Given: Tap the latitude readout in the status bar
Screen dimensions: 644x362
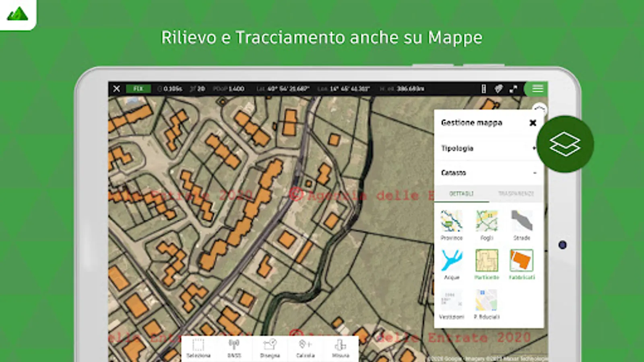Looking at the screenshot, I should point(283,89).
